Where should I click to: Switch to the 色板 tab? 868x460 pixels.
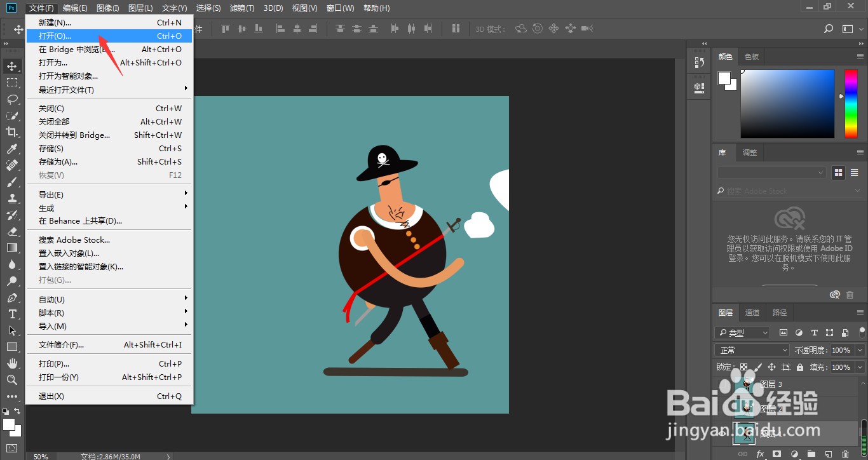pos(752,57)
